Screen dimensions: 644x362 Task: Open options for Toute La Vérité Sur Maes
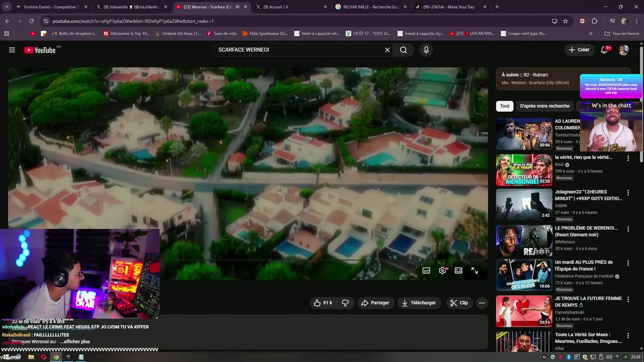[628, 335]
